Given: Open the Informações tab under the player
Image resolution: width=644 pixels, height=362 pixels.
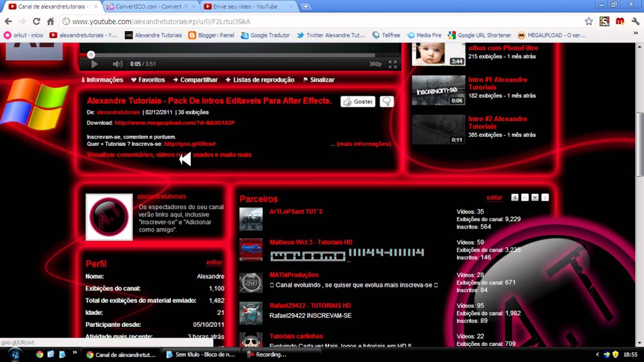Looking at the screenshot, I should point(102,80).
